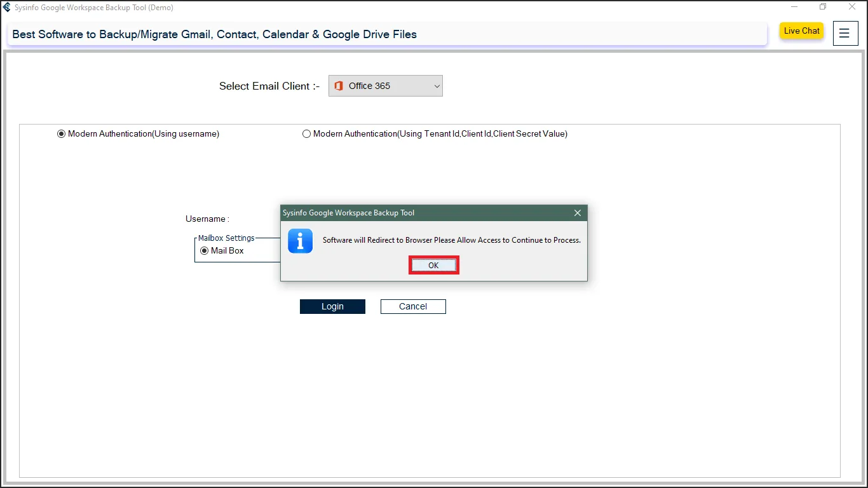Click the blue information icon in dialog

300,241
